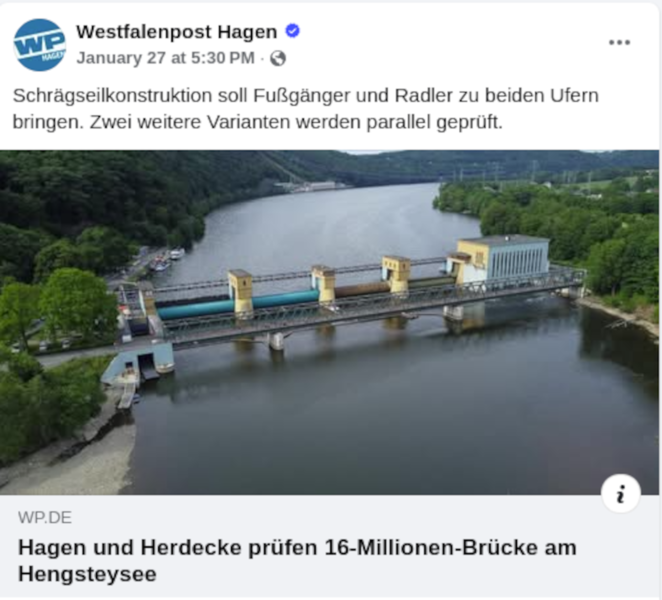Click the WP.DE source domain label
This screenshot has height=600, width=662.
coord(45,518)
